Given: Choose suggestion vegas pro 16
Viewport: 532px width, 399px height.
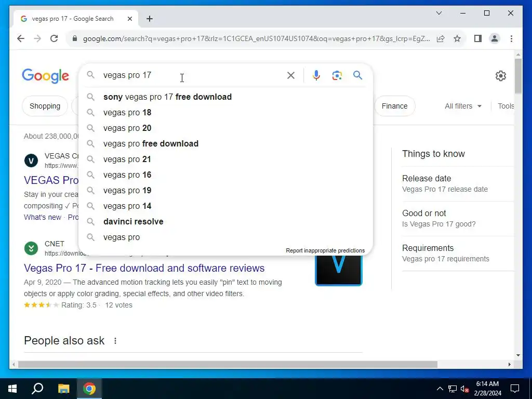Looking at the screenshot, I should click(x=225, y=175).
